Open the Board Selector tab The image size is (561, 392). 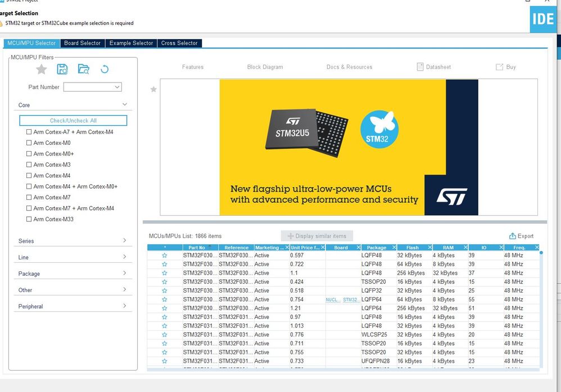(82, 43)
